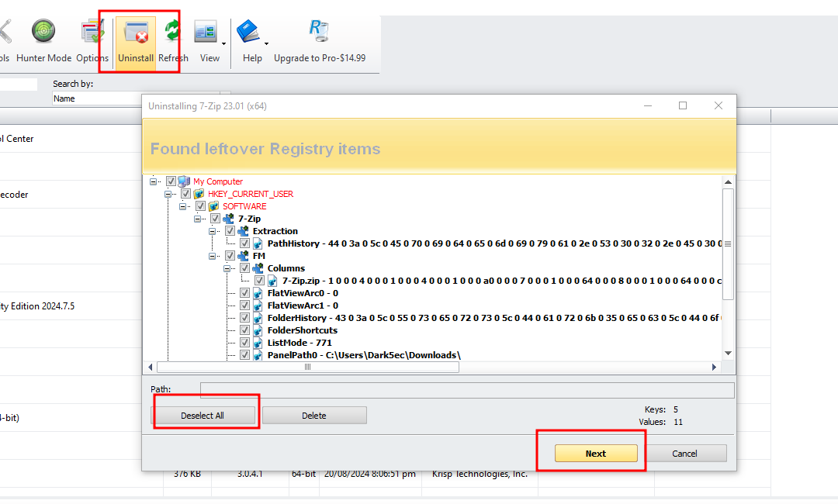This screenshot has height=504, width=838.
Task: Collapse the SOFTWARE tree node
Action: (x=183, y=206)
